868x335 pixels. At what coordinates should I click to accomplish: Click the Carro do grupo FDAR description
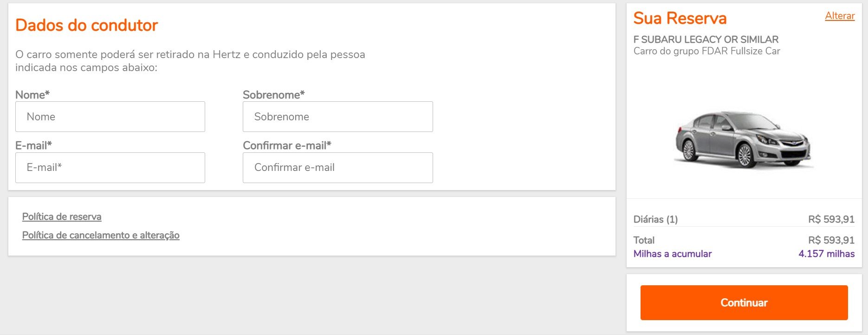pyautogui.click(x=707, y=51)
